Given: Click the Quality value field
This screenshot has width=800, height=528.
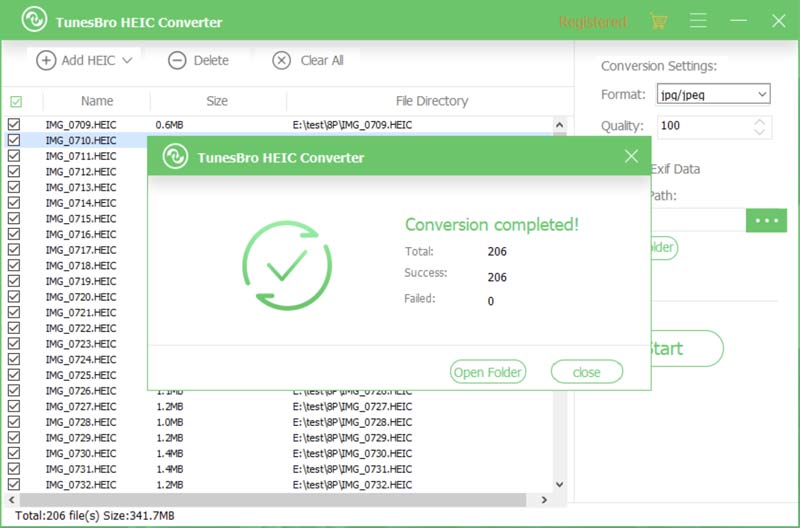Looking at the screenshot, I should [704, 126].
